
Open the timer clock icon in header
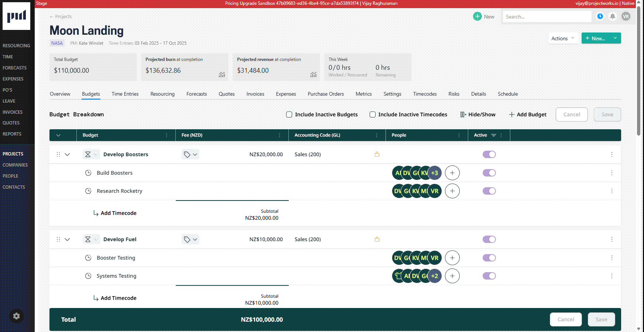pos(600,16)
